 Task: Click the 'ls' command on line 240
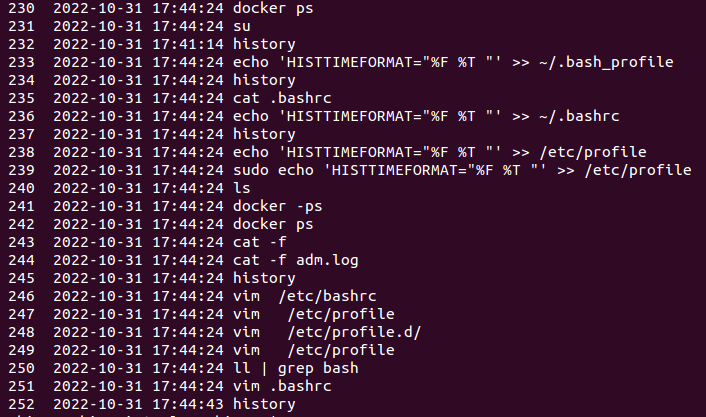(x=242, y=188)
